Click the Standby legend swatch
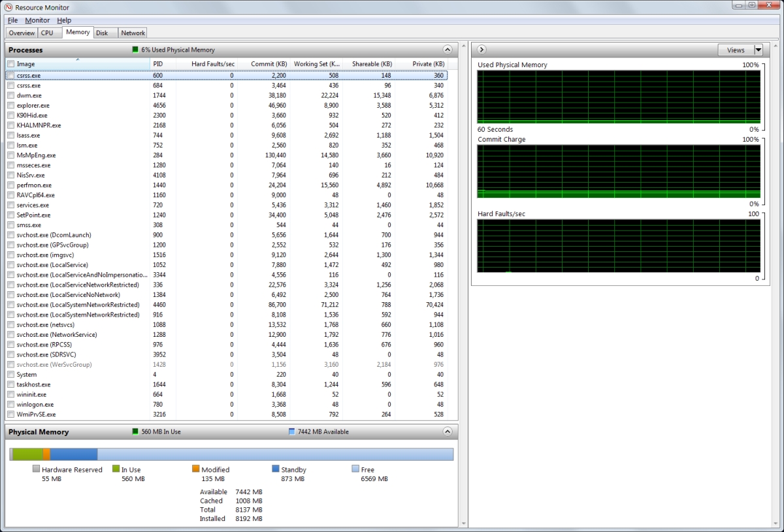The height and width of the screenshot is (532, 784). (275, 469)
